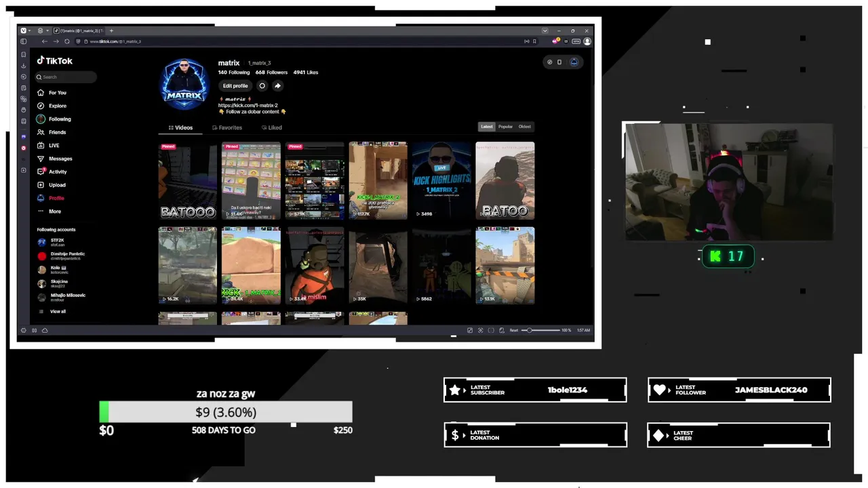
Task: Go back with the browser back arrow
Action: (x=45, y=41)
